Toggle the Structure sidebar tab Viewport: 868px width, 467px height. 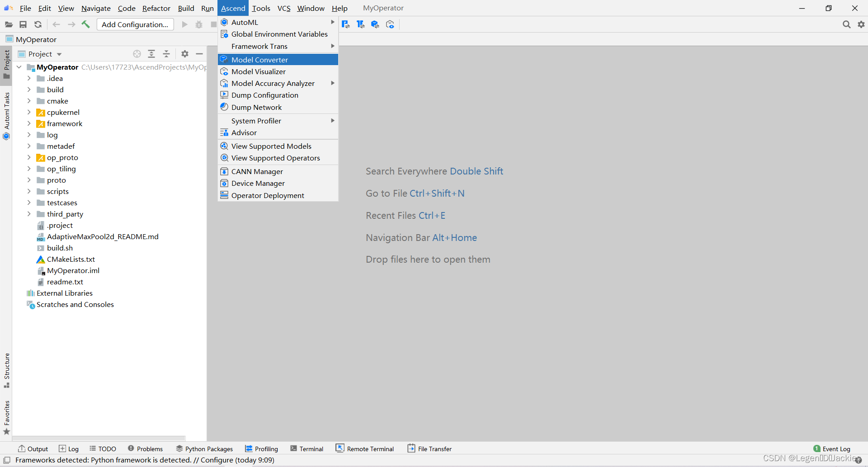(6, 370)
